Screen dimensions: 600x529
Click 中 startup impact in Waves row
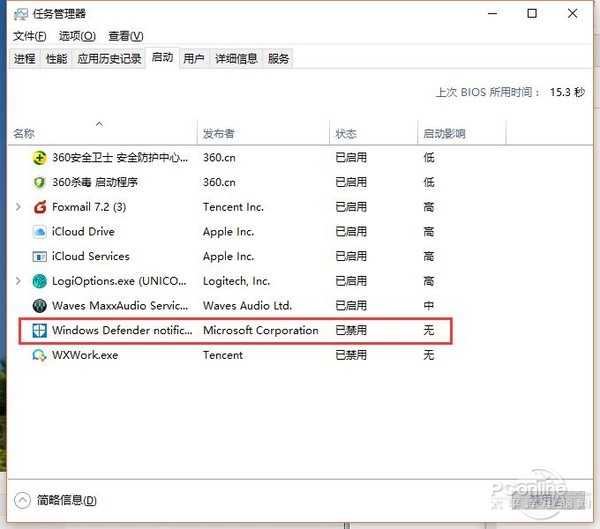coord(429,306)
